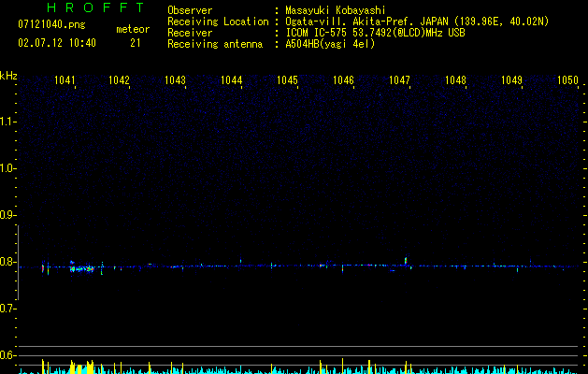Click the 1.0 kHz frequency label
This screenshot has width=588, height=374.
coord(7,168)
